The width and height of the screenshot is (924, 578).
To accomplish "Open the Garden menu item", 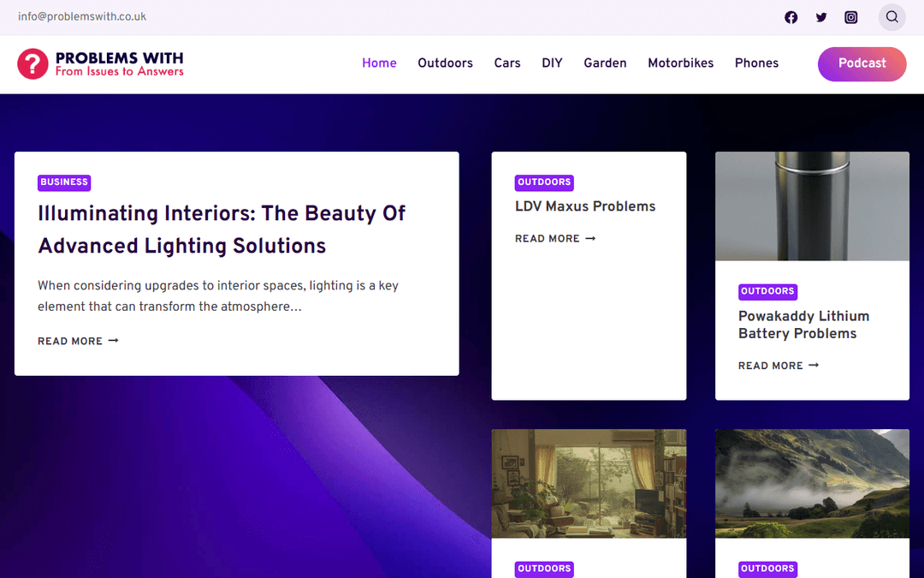I will [605, 63].
